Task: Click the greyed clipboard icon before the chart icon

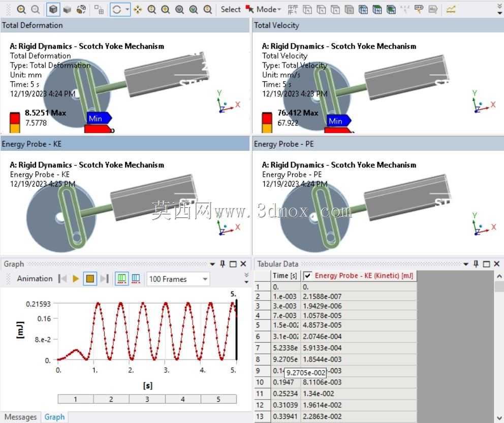Action: point(433,10)
